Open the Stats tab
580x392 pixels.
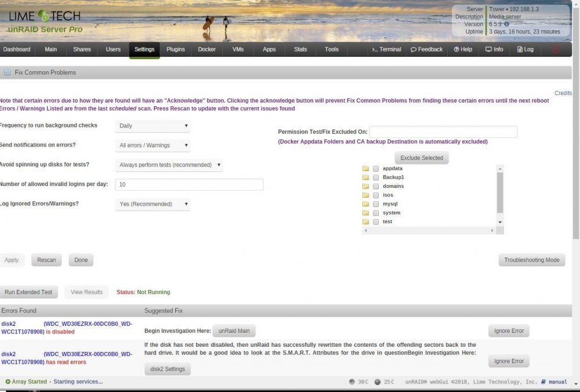(x=300, y=49)
